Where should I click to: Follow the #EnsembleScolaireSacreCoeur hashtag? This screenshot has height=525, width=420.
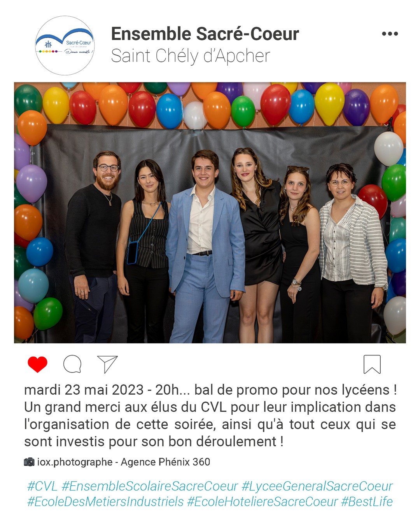pos(150,486)
